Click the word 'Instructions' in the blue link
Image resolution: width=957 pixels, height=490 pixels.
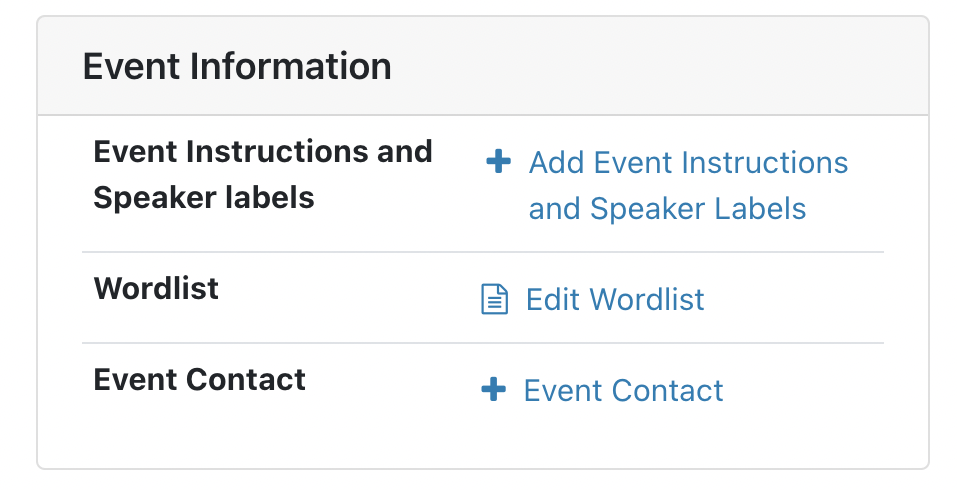tap(765, 162)
